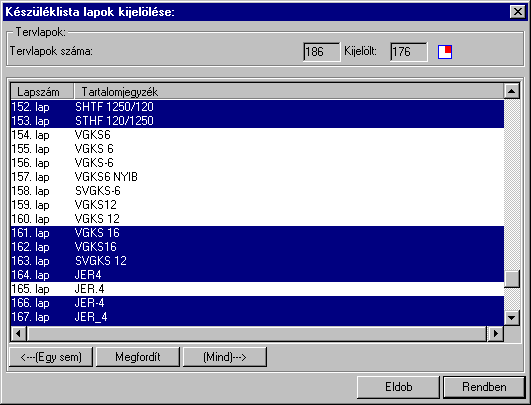Viewport: 531px width, 405px height.
Task: Click the list's scroll down arrow
Action: click(512, 318)
